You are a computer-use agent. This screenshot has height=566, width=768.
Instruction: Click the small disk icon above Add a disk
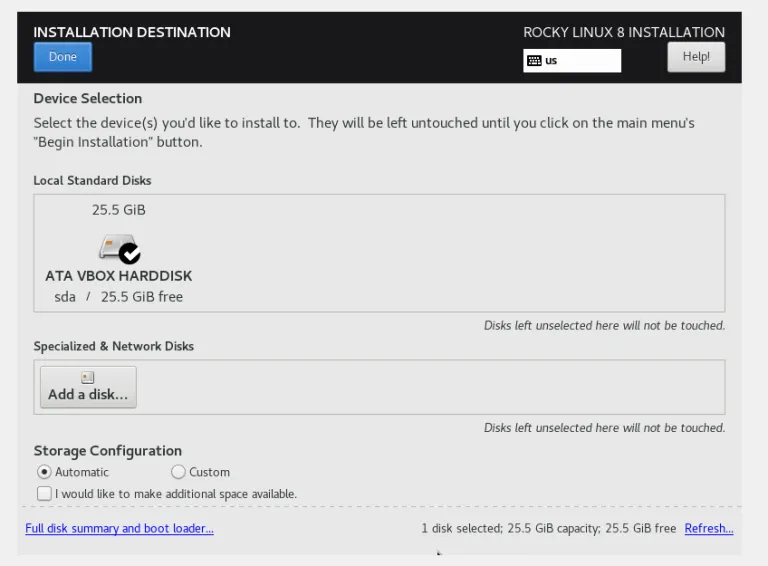click(88, 377)
